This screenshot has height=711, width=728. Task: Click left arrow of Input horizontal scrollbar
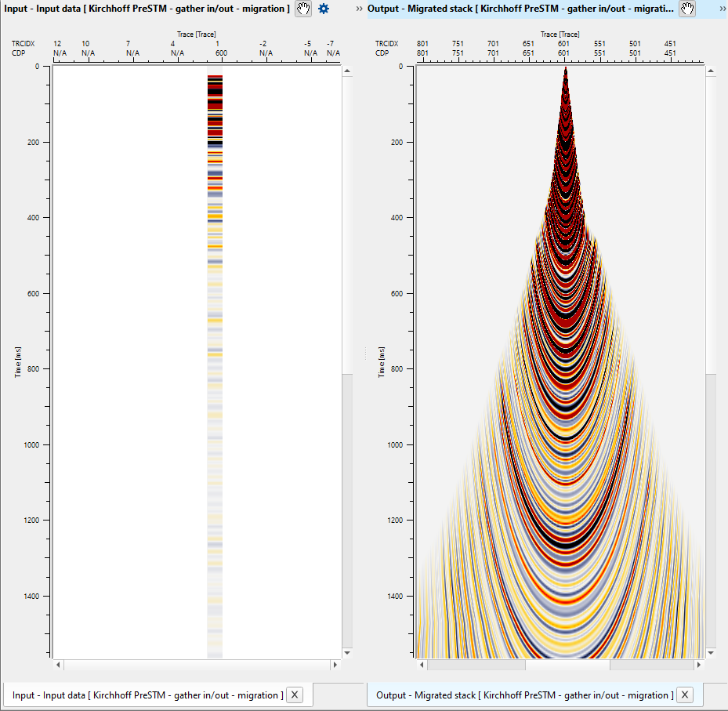(58, 665)
